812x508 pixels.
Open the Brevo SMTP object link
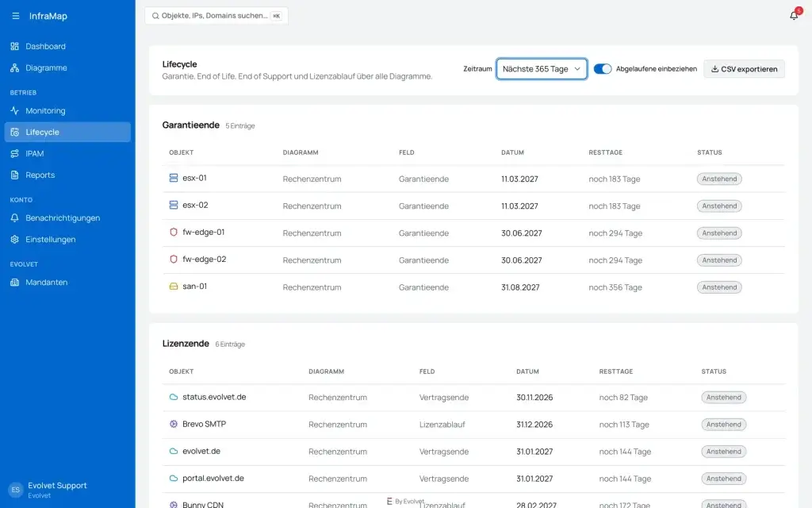click(204, 424)
